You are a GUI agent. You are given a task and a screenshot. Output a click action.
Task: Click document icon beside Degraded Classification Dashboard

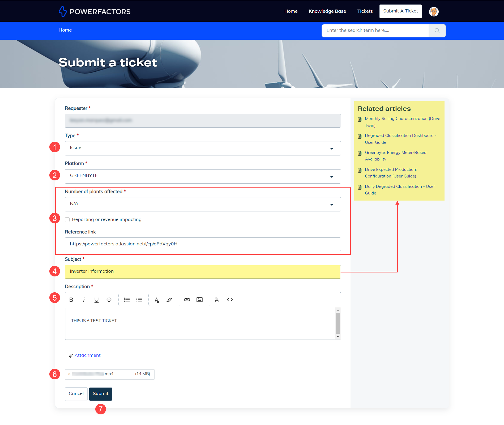click(x=360, y=136)
